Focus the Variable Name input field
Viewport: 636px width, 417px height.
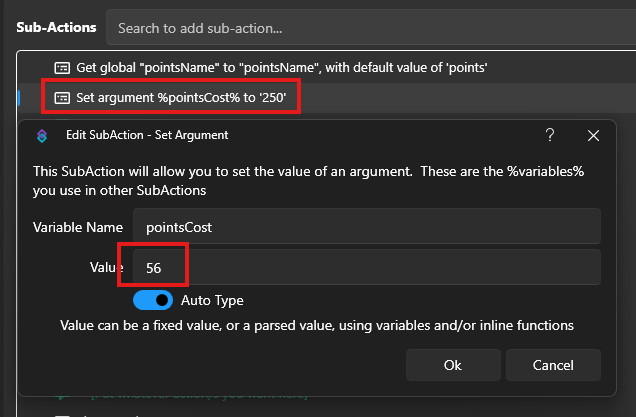[366, 226]
